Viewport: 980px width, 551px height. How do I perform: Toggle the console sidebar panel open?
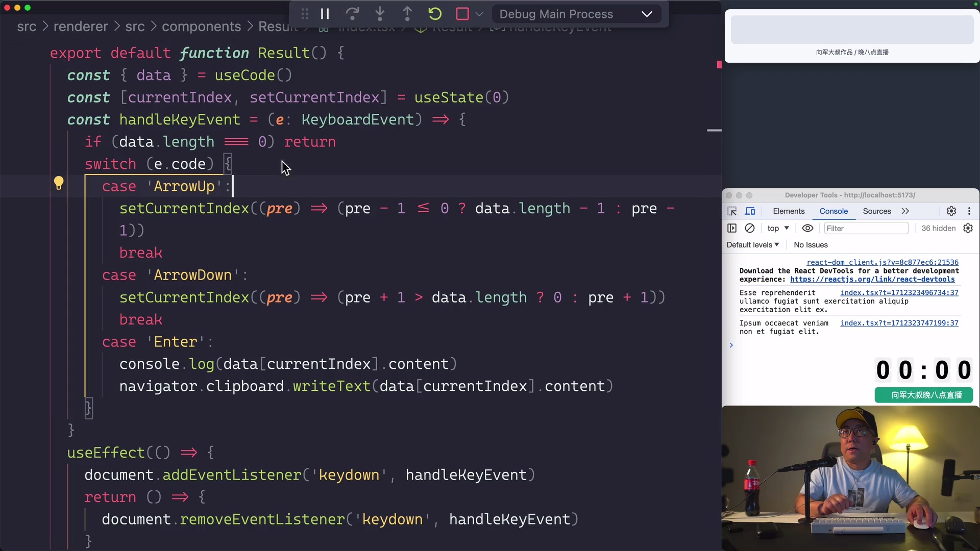click(x=731, y=228)
